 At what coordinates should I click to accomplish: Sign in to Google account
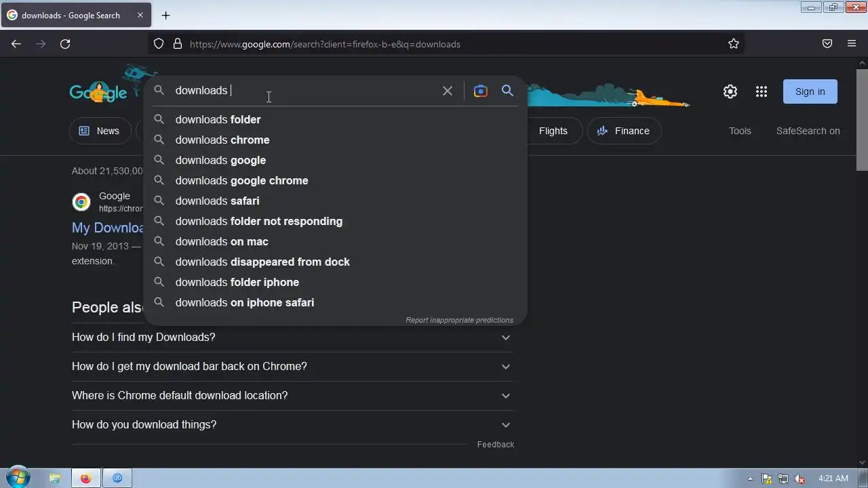pos(810,91)
